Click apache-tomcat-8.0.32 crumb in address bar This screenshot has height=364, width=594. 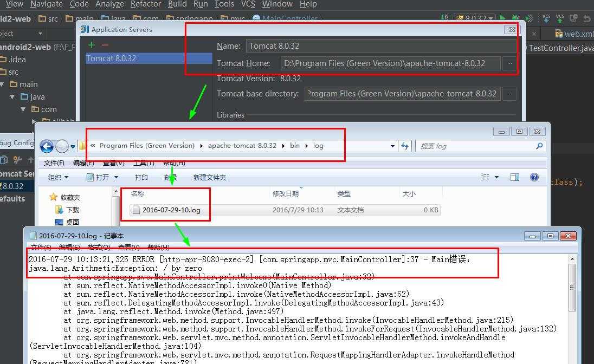pos(242,146)
